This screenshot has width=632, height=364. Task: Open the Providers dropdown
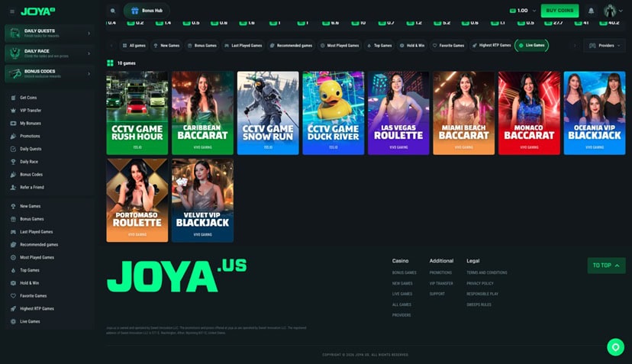click(x=605, y=46)
